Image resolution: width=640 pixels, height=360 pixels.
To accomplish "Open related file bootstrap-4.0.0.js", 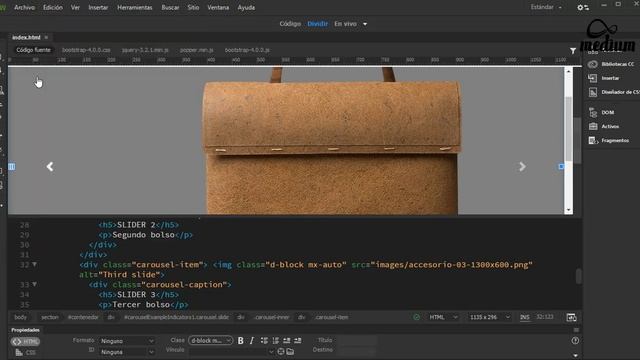I will coord(247,50).
